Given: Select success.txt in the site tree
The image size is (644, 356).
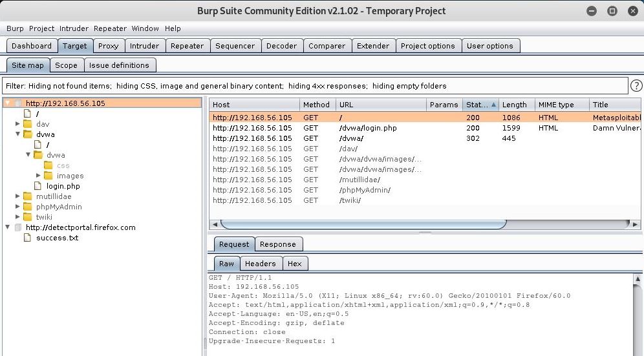Looking at the screenshot, I should [57, 238].
